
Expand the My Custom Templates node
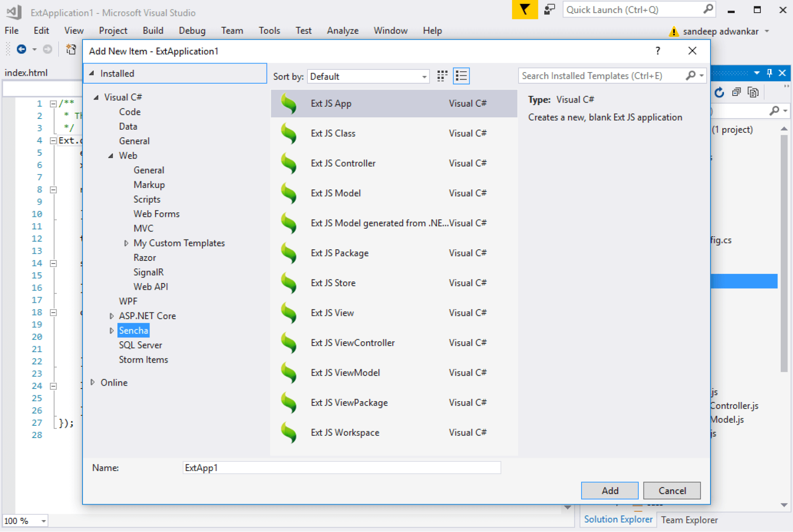pos(126,243)
